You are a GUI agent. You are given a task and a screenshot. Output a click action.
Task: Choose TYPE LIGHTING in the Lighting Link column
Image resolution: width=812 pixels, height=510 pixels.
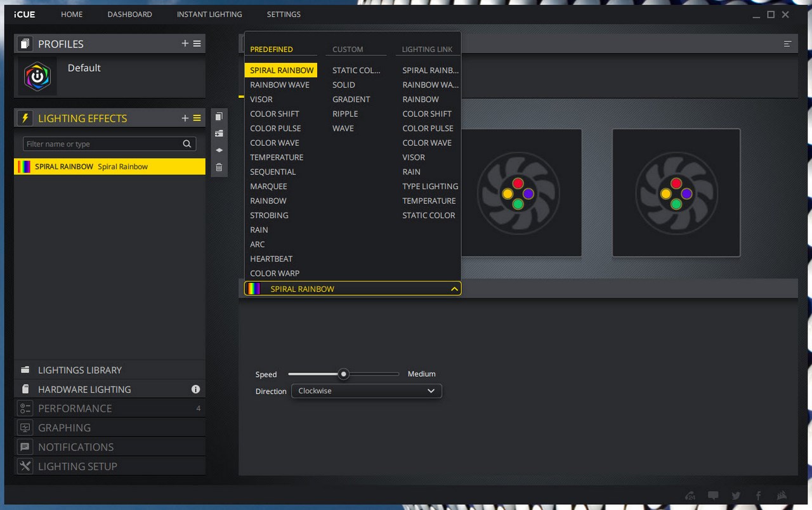point(430,186)
